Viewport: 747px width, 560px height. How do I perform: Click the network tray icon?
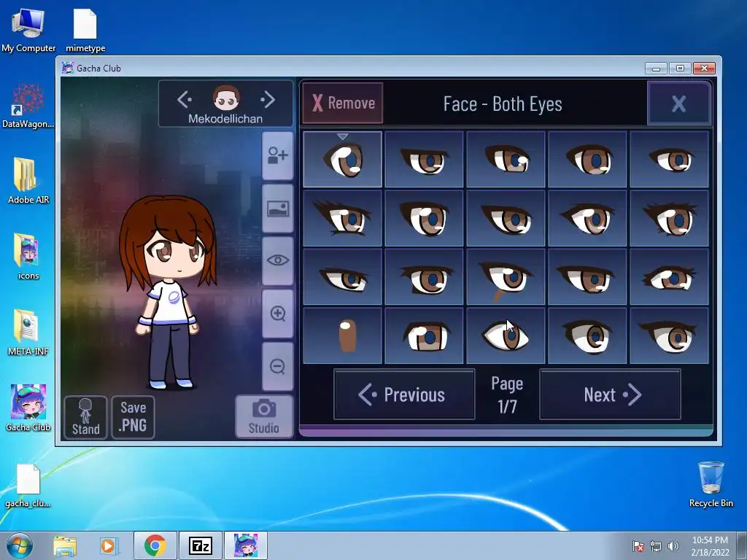click(656, 546)
